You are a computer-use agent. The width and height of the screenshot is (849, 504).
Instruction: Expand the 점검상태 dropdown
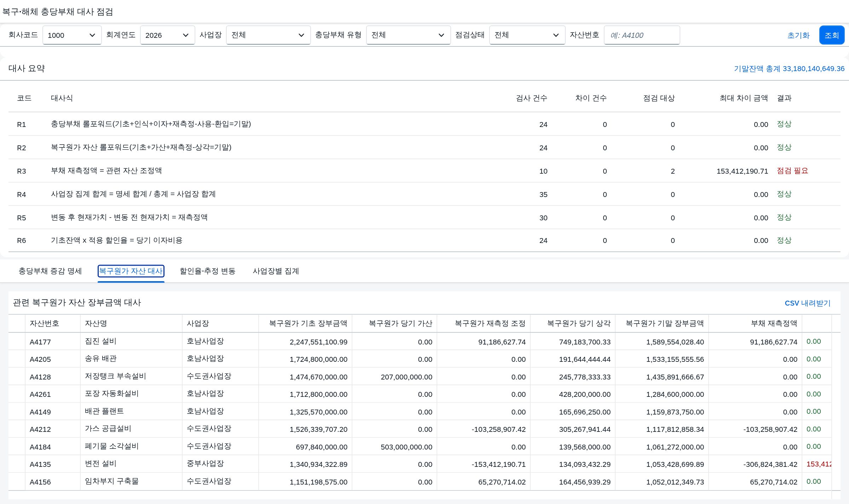(527, 35)
